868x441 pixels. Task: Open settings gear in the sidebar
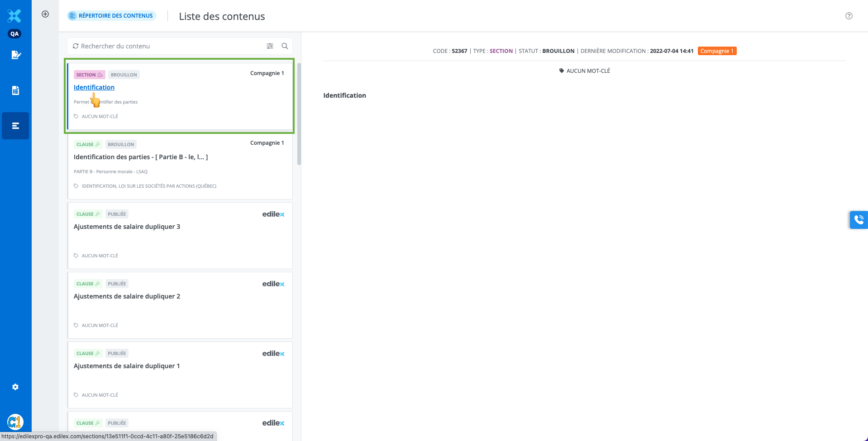[x=15, y=387]
